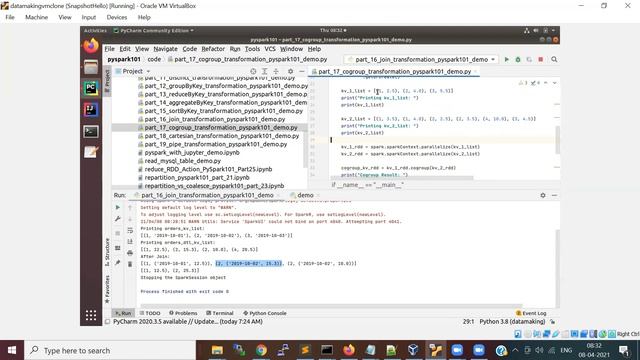Open the Ubuntu system status menu arrow
This screenshot has width=640, height=360.
[553, 31]
